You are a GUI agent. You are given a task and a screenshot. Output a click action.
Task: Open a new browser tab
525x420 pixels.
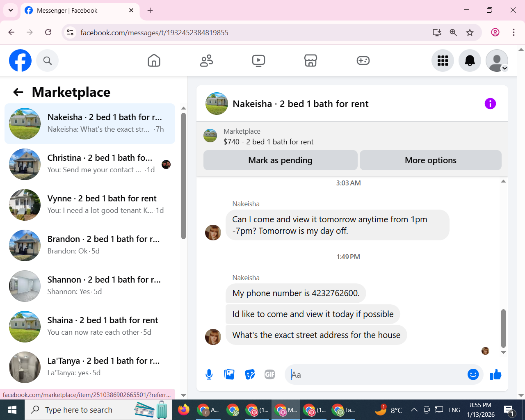(x=150, y=10)
